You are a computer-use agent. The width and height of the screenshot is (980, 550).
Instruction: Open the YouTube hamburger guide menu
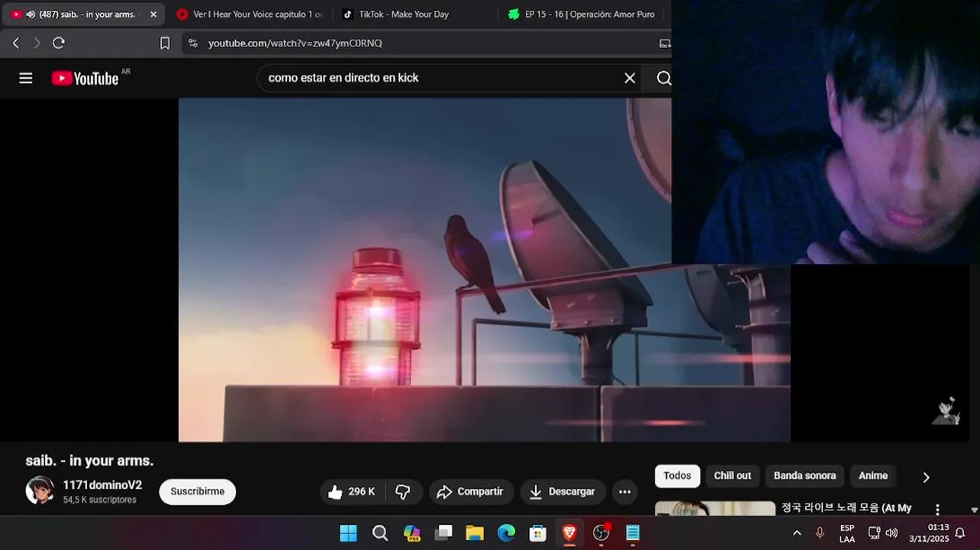point(26,78)
